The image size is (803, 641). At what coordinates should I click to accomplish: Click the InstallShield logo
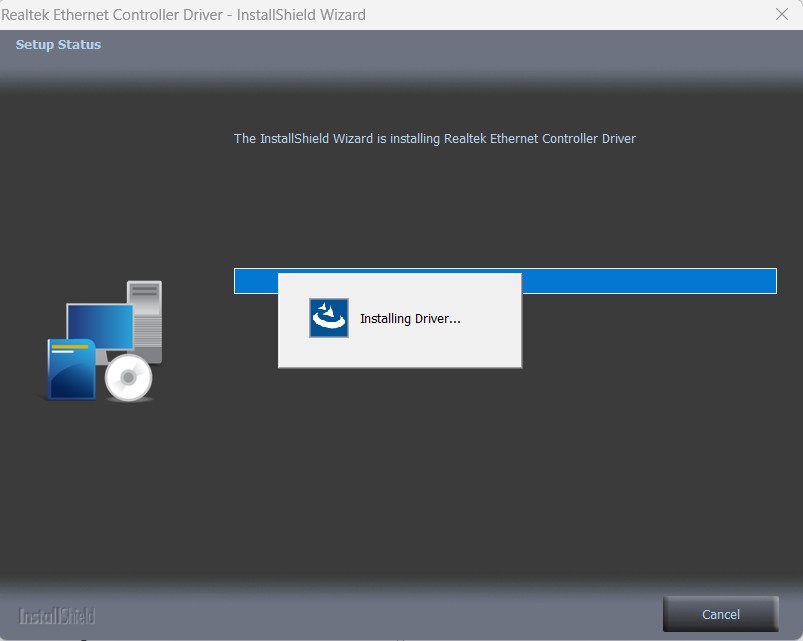pos(58,615)
